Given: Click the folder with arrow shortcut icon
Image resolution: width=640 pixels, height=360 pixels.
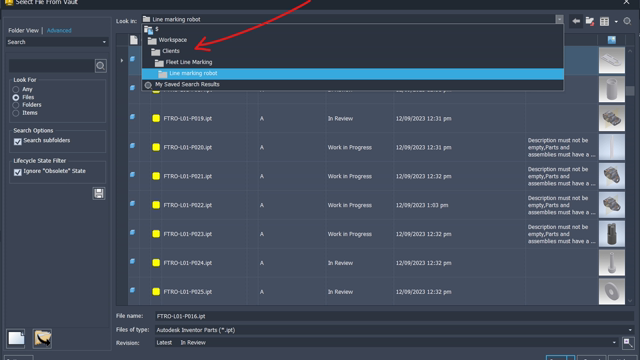Looking at the screenshot, I should click(x=42, y=338).
